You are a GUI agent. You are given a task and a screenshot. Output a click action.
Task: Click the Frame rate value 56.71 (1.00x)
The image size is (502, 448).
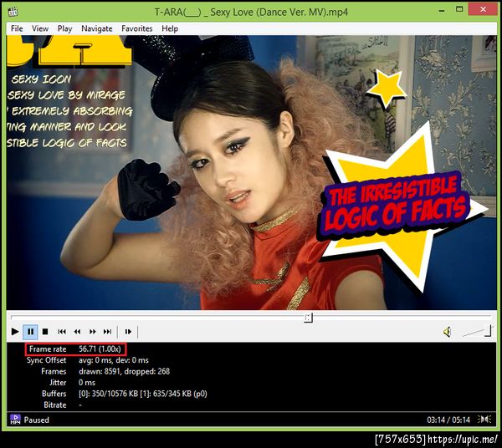point(100,349)
